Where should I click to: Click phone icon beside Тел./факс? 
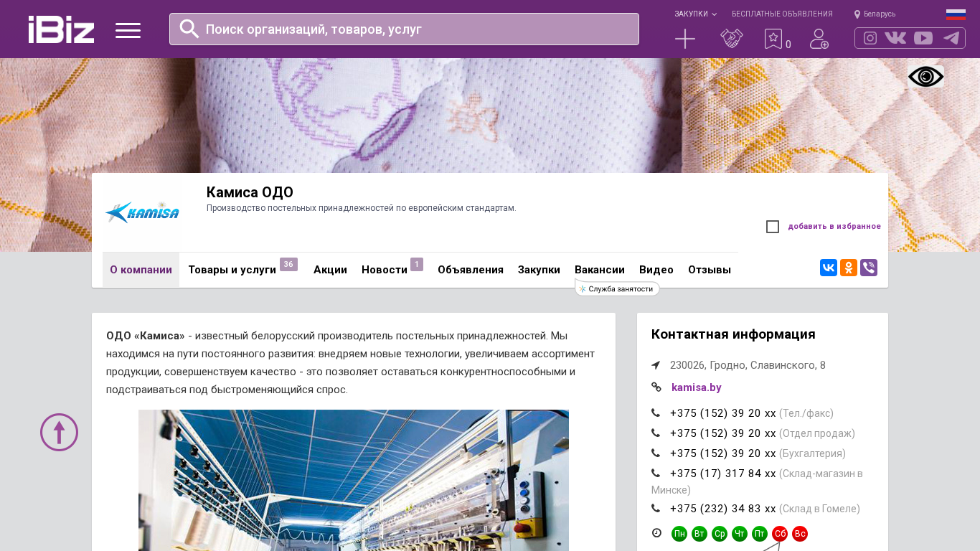pyautogui.click(x=656, y=413)
